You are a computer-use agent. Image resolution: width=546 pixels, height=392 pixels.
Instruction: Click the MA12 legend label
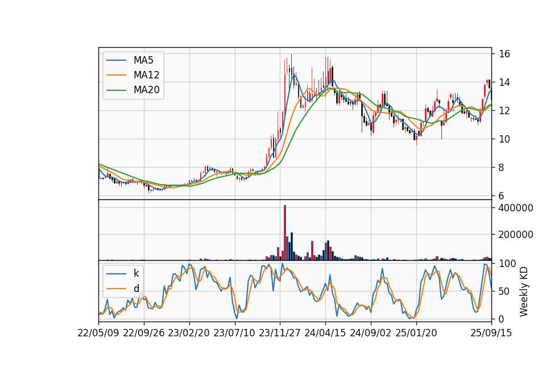pyautogui.click(x=146, y=75)
